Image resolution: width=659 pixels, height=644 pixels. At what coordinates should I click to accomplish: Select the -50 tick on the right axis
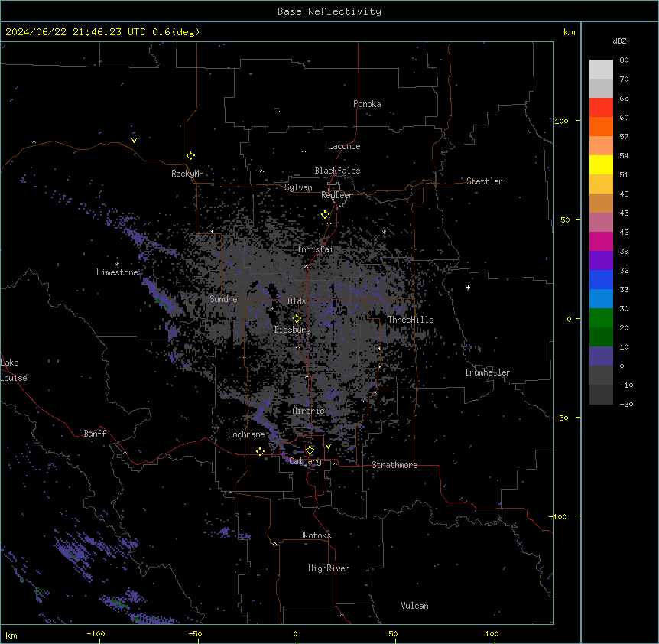561,418
